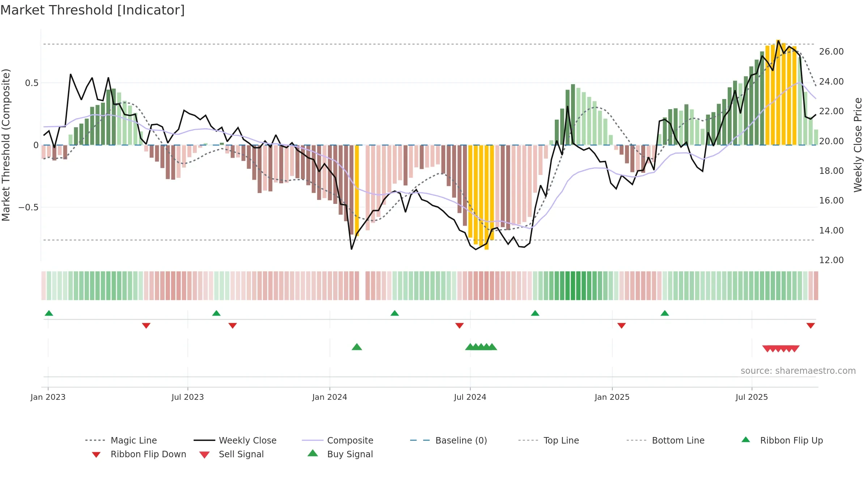Toggle the Buy Signal legend entry
This screenshot has height=488, width=868.
(340, 454)
